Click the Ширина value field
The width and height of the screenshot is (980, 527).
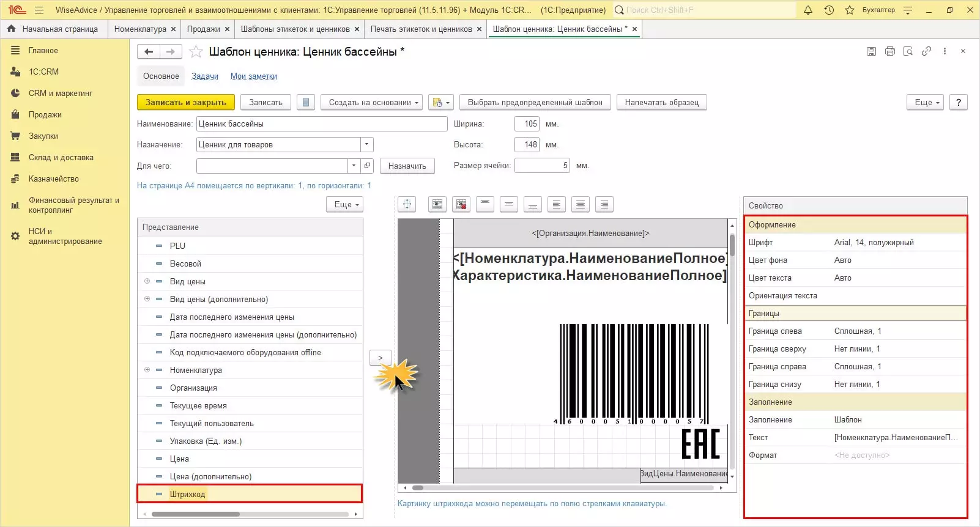pos(527,124)
